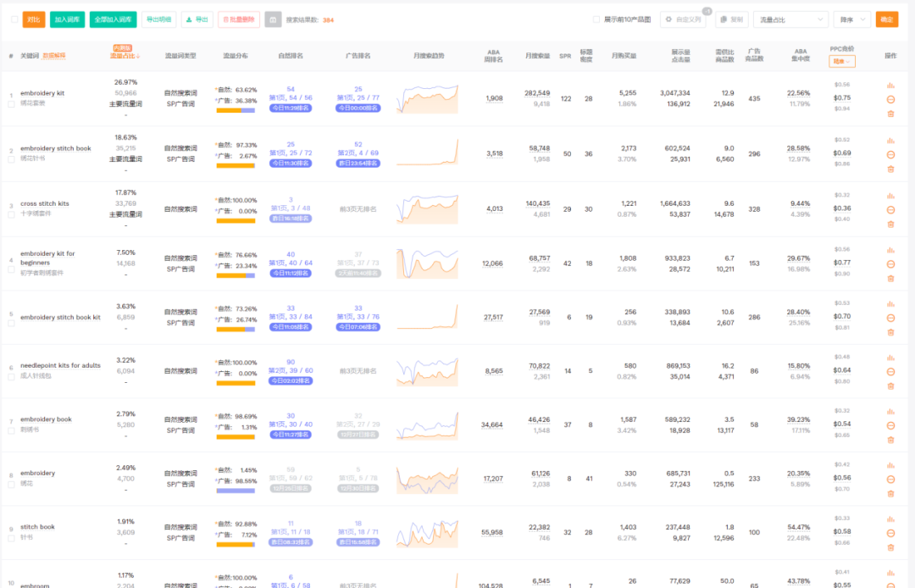The image size is (915, 588).
Task: Expand the 降序 sort order dropdown
Action: [x=851, y=19]
